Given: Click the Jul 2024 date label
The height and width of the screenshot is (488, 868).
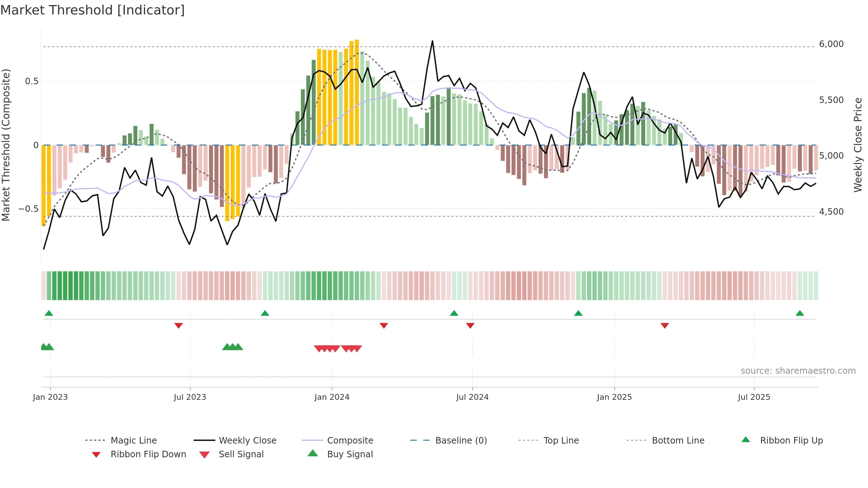Looking at the screenshot, I should (x=472, y=397).
